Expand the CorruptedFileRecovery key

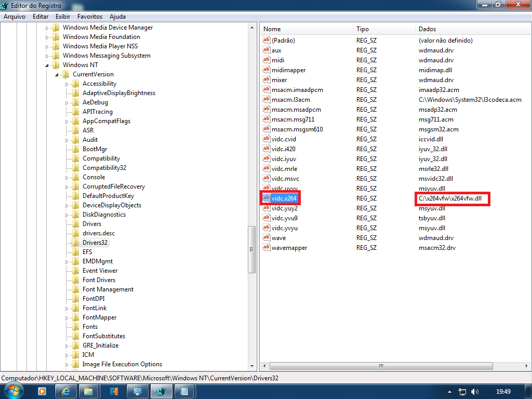tap(66, 187)
